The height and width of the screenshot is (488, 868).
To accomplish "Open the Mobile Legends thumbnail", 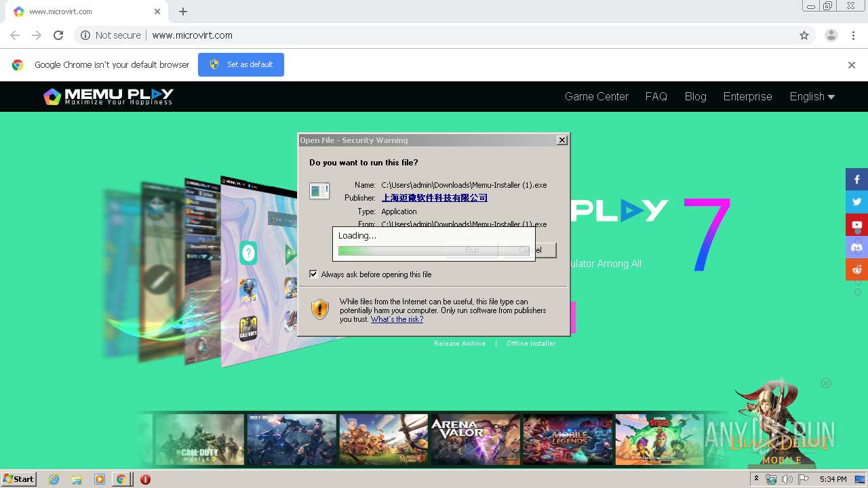I will [x=568, y=439].
